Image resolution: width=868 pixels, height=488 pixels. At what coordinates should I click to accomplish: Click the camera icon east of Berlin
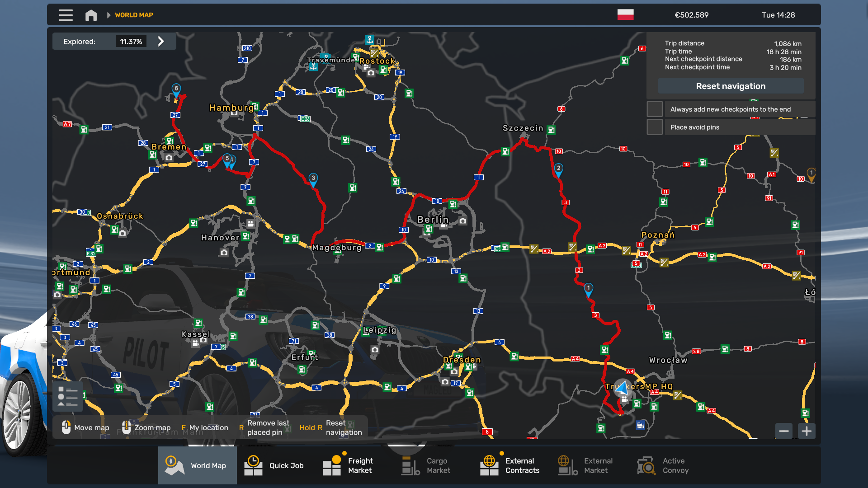[463, 221]
